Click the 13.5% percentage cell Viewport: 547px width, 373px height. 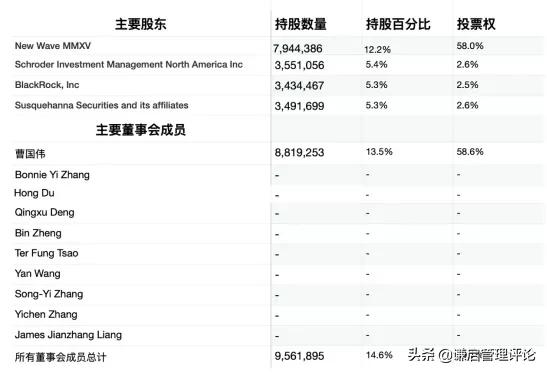click(379, 152)
